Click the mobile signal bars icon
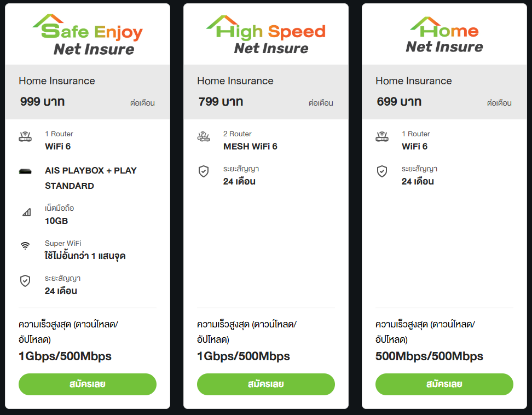 coord(26,212)
